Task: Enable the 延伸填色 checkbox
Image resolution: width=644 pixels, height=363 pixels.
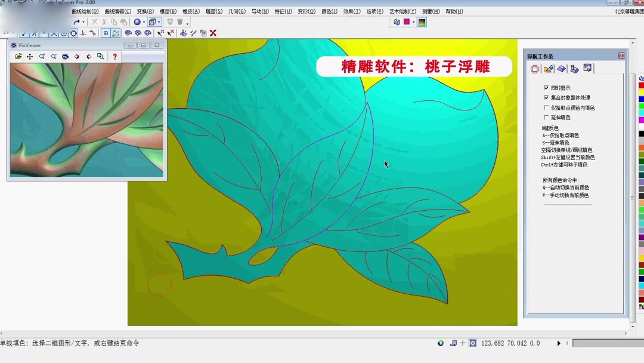Action: [x=546, y=118]
